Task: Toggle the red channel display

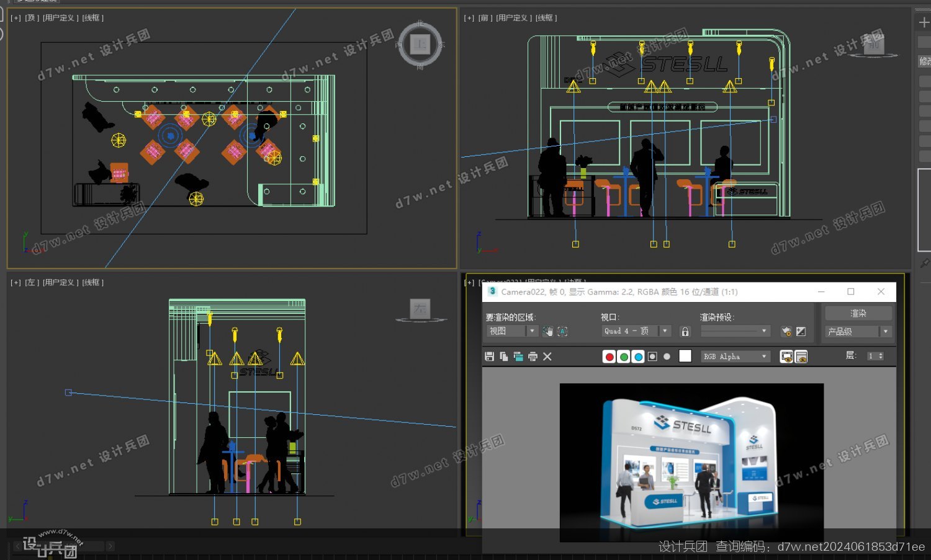Action: pyautogui.click(x=609, y=357)
